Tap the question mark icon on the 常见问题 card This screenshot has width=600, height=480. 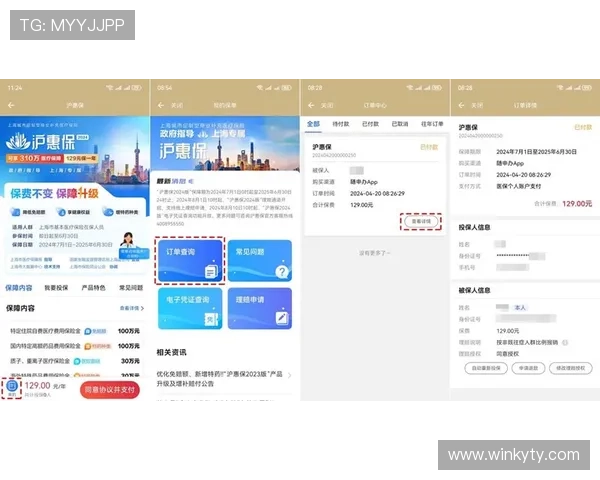282,272
